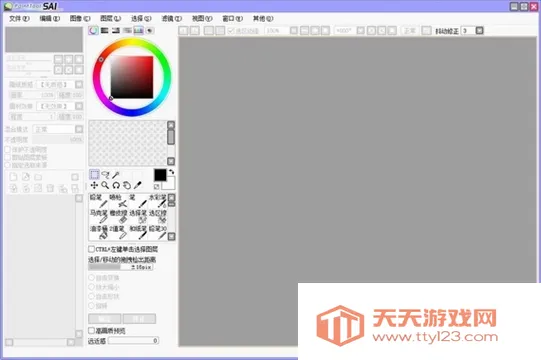Open the 抖动修正 stabilizer dropdown
Viewport: 541px width, 360px height.
(x=480, y=31)
